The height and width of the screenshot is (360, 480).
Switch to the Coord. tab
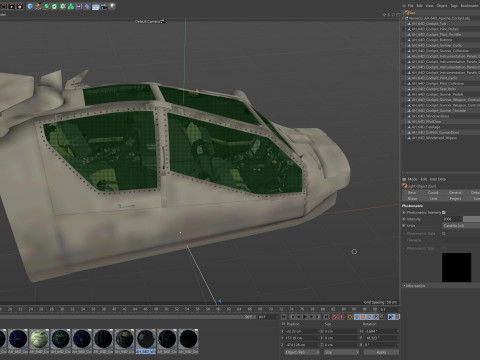pos(433,193)
